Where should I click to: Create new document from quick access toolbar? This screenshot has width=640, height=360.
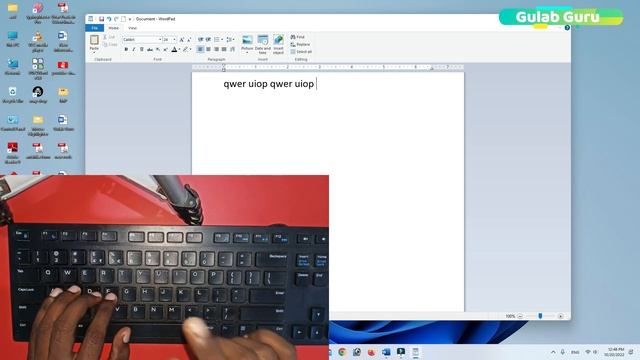click(123, 19)
